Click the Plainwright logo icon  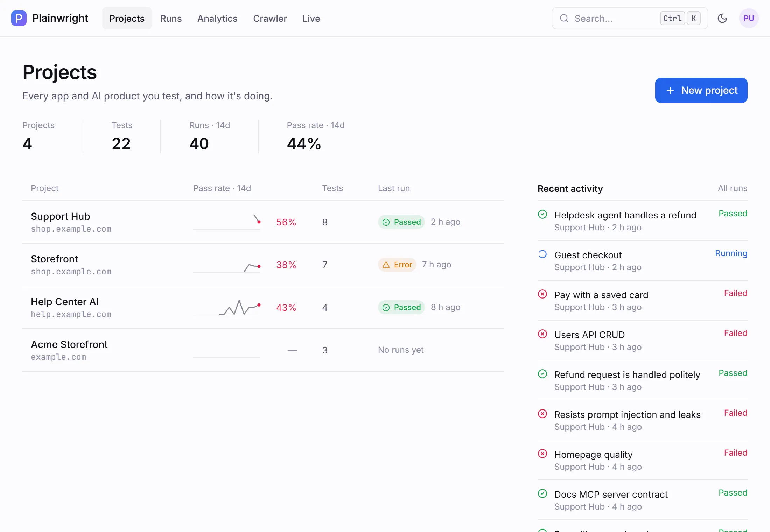coord(19,18)
